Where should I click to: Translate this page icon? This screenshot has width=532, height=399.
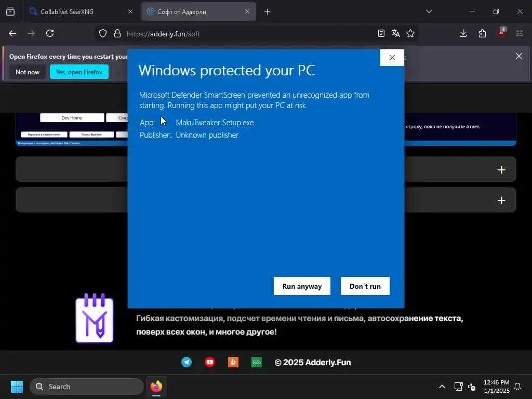[395, 33]
